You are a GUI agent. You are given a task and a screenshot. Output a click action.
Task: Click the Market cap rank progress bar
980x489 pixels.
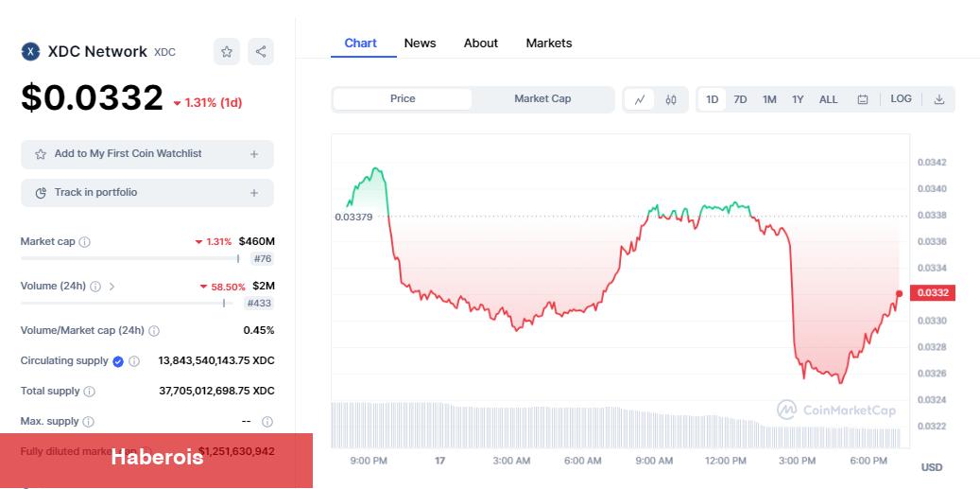click(x=129, y=258)
